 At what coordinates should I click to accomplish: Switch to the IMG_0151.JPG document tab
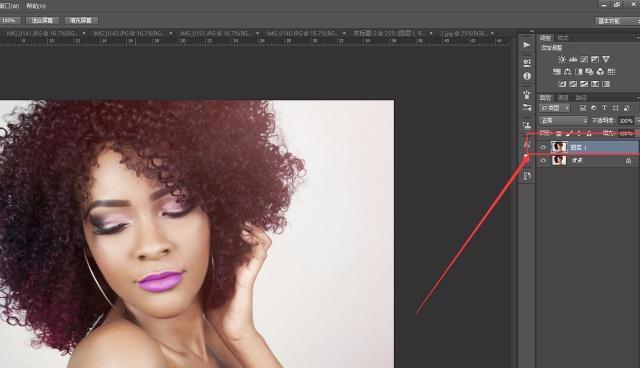(x=215, y=33)
